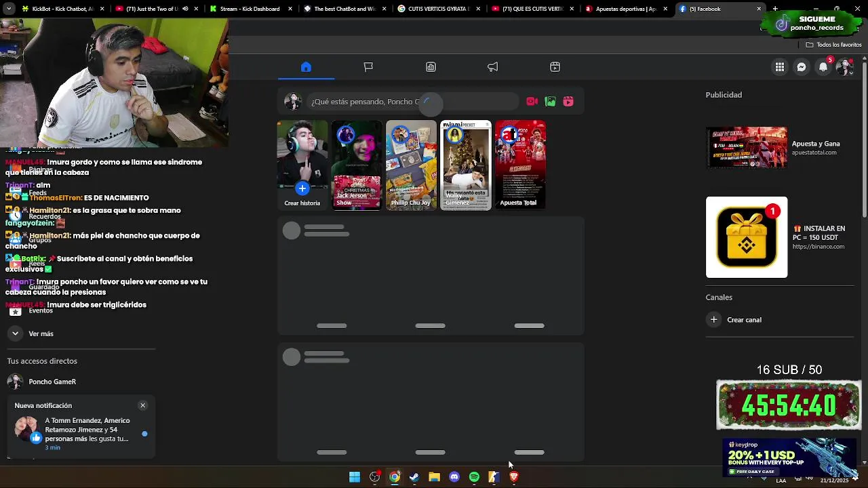The width and height of the screenshot is (868, 488).
Task: Click the blue plus on Crear historia
Action: (x=302, y=188)
